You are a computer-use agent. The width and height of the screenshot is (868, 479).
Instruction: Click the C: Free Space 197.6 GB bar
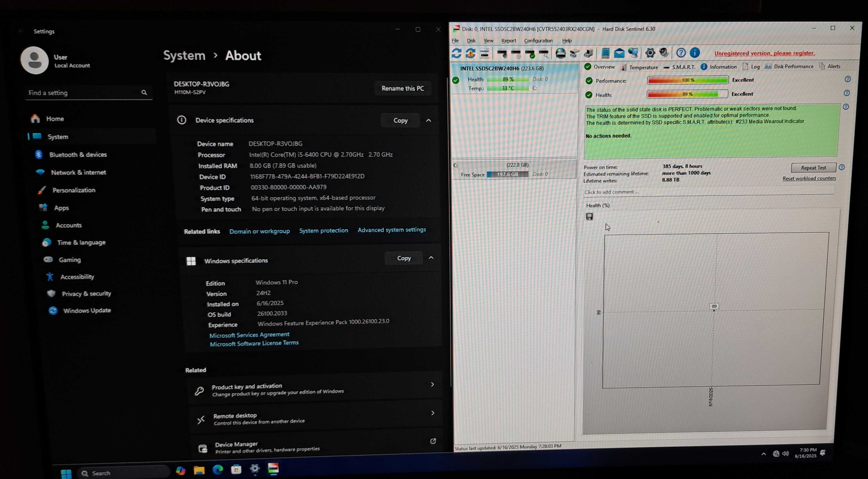point(507,174)
